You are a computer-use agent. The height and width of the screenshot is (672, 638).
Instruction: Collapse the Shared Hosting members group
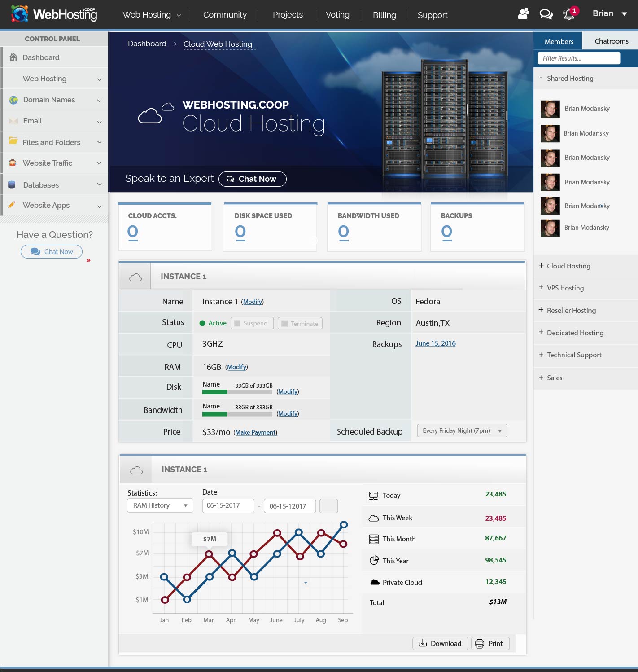coord(541,77)
